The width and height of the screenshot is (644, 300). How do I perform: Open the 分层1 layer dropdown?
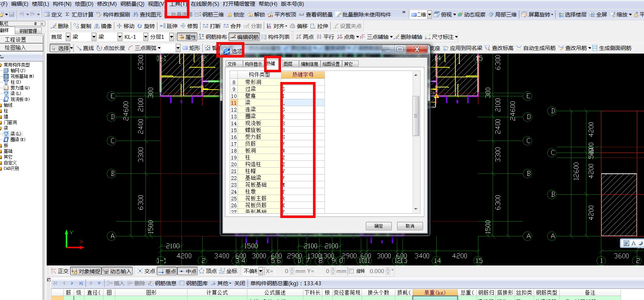[171, 37]
